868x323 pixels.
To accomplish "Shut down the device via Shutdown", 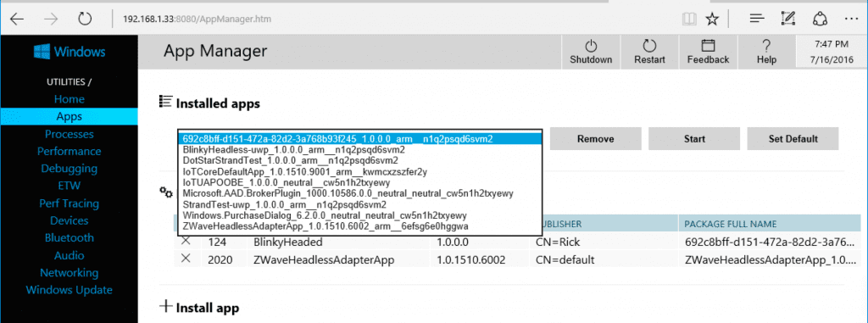I will click(591, 52).
